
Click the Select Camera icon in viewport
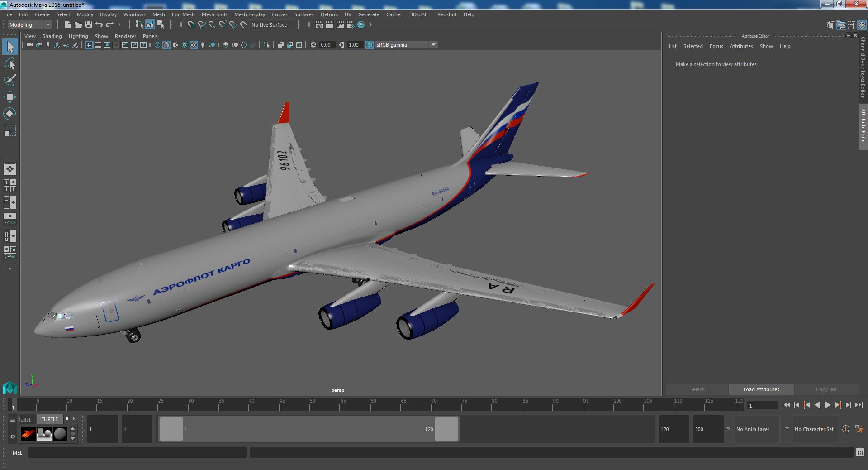coord(30,45)
